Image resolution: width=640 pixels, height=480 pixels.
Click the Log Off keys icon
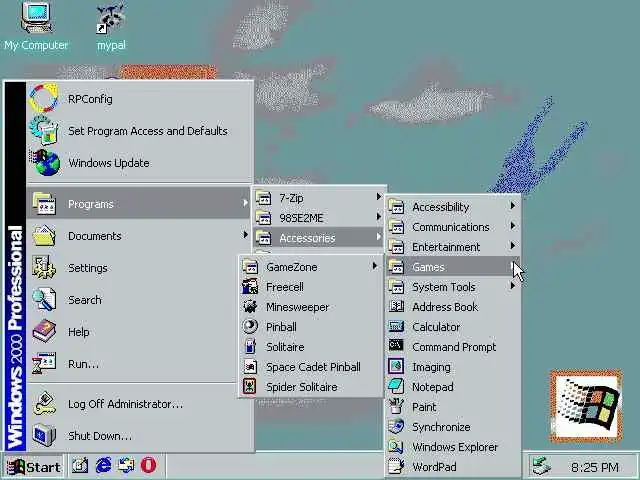click(44, 403)
